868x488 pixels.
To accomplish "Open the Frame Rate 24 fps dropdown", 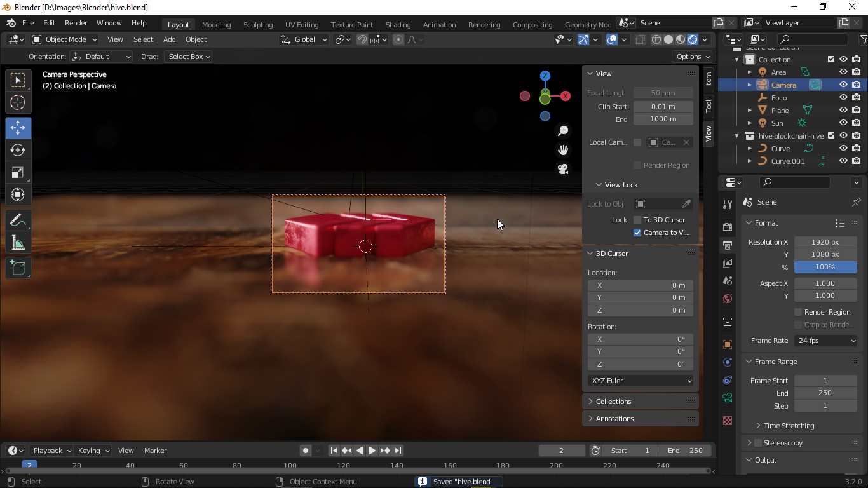I will (x=825, y=341).
